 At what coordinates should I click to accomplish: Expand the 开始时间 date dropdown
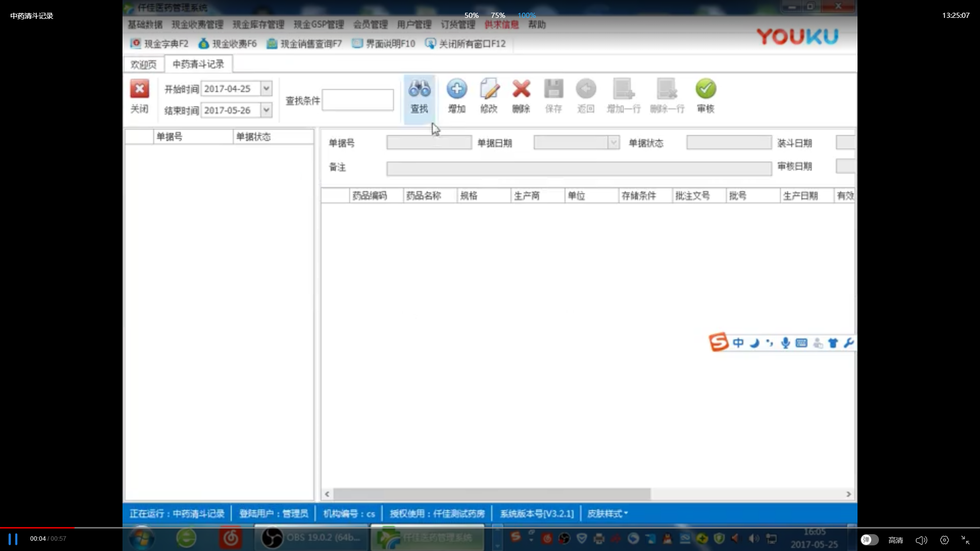[266, 88]
